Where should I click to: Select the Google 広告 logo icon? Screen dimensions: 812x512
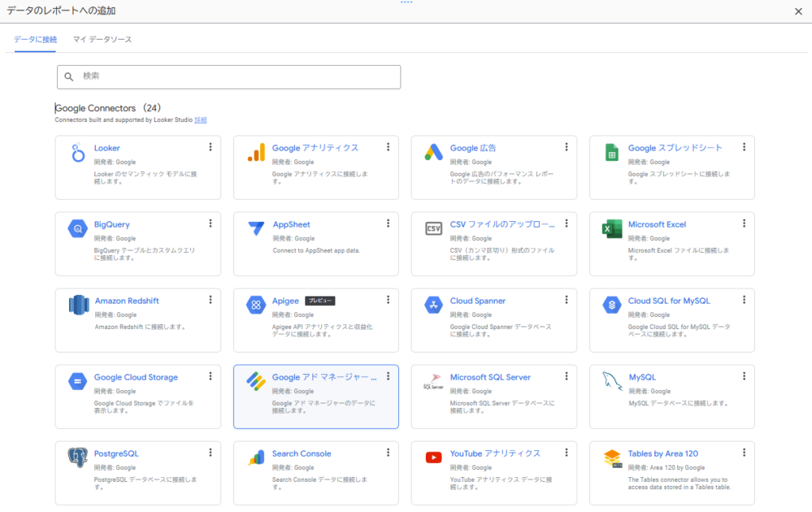(x=433, y=153)
